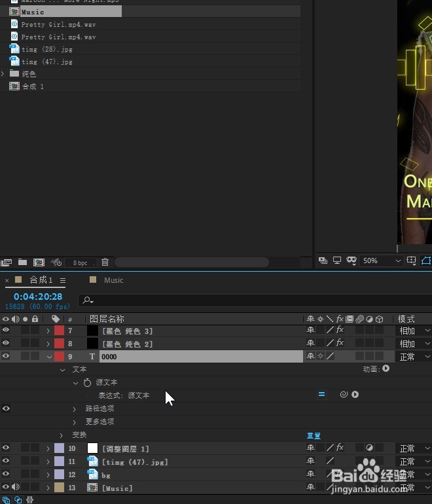
Task: Toggle always preview this view icon
Action: [x=323, y=261]
